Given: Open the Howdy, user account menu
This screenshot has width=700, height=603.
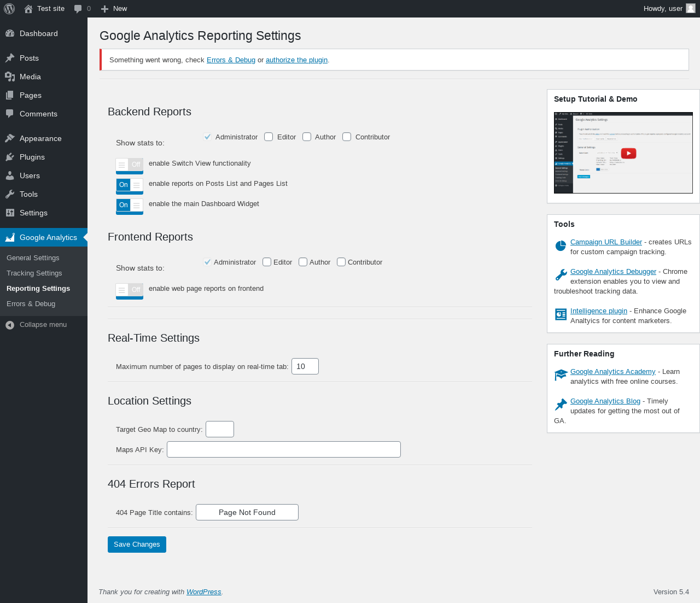Looking at the screenshot, I should [669, 9].
